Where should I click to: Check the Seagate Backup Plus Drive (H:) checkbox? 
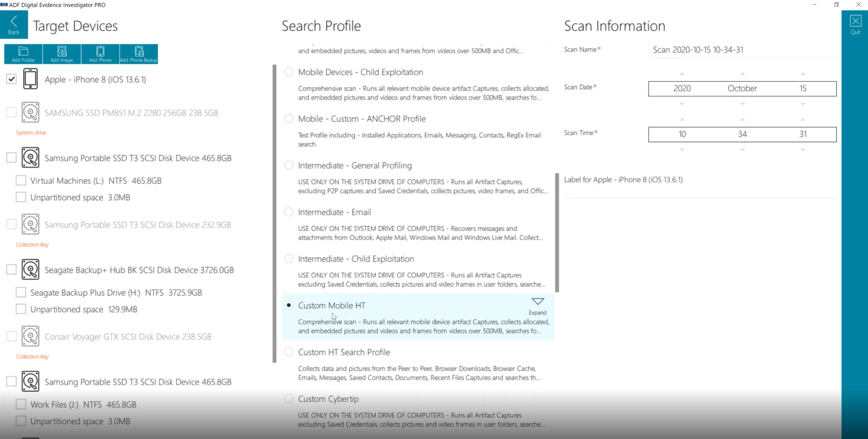pyautogui.click(x=21, y=293)
